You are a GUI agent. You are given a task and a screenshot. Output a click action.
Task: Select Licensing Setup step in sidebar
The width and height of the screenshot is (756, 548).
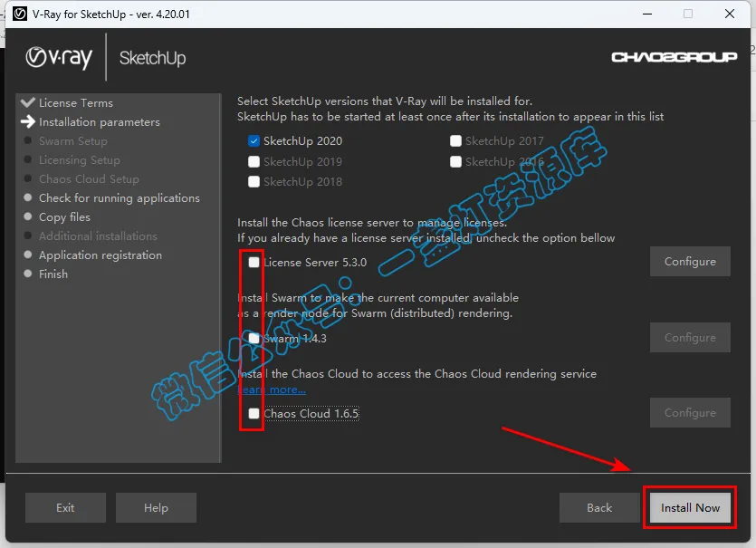click(80, 159)
